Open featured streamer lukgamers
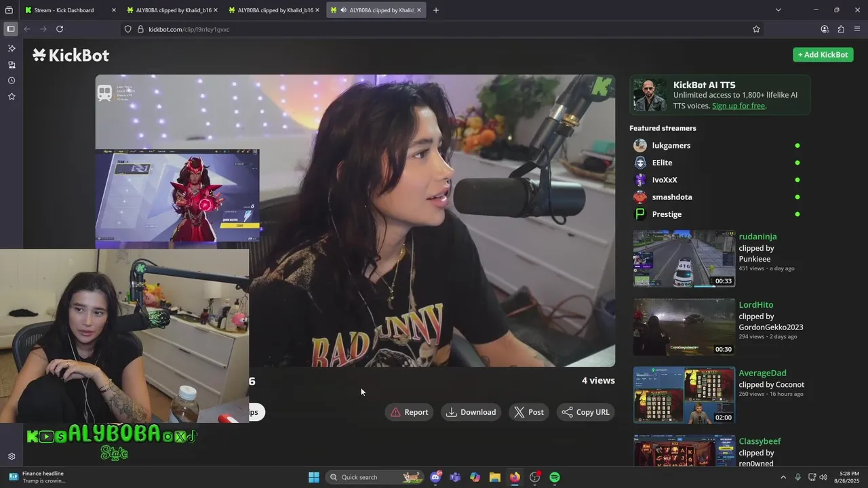The height and width of the screenshot is (488, 868). [x=671, y=146]
